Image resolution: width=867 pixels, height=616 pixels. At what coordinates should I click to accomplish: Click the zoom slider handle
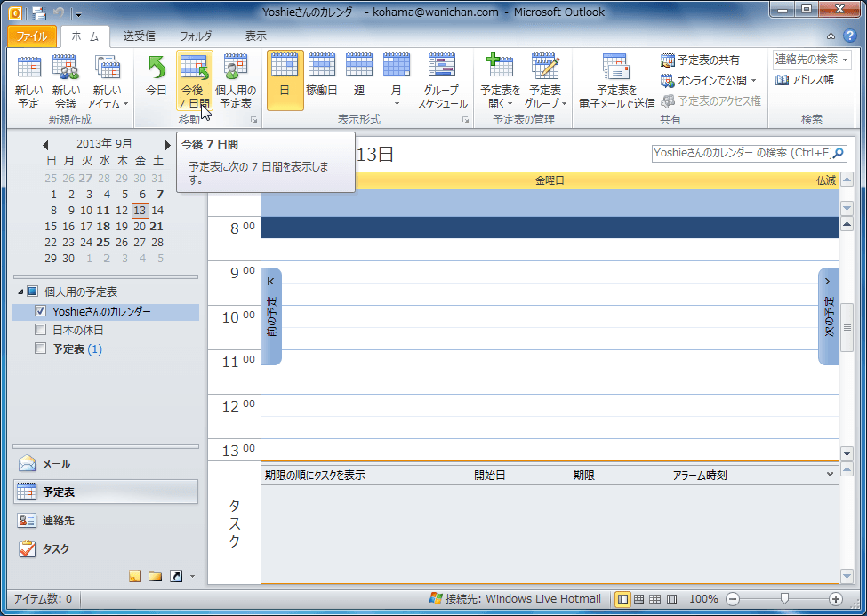[784, 599]
